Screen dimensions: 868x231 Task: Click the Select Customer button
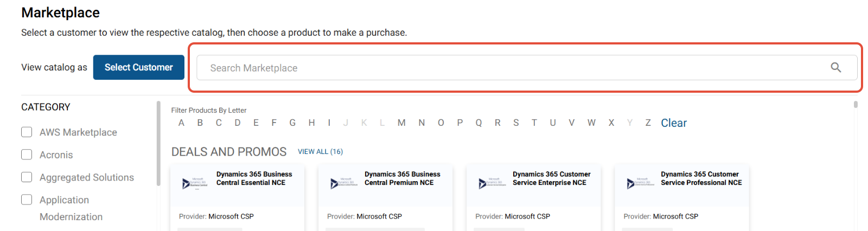pyautogui.click(x=139, y=67)
